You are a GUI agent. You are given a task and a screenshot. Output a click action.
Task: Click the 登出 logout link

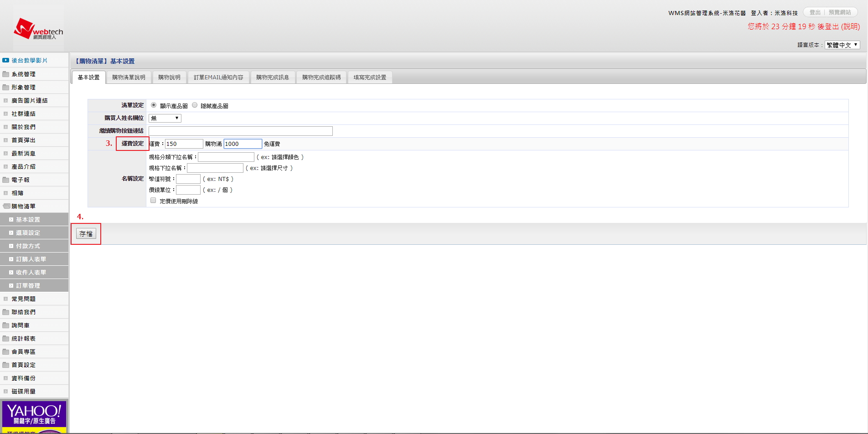(815, 12)
